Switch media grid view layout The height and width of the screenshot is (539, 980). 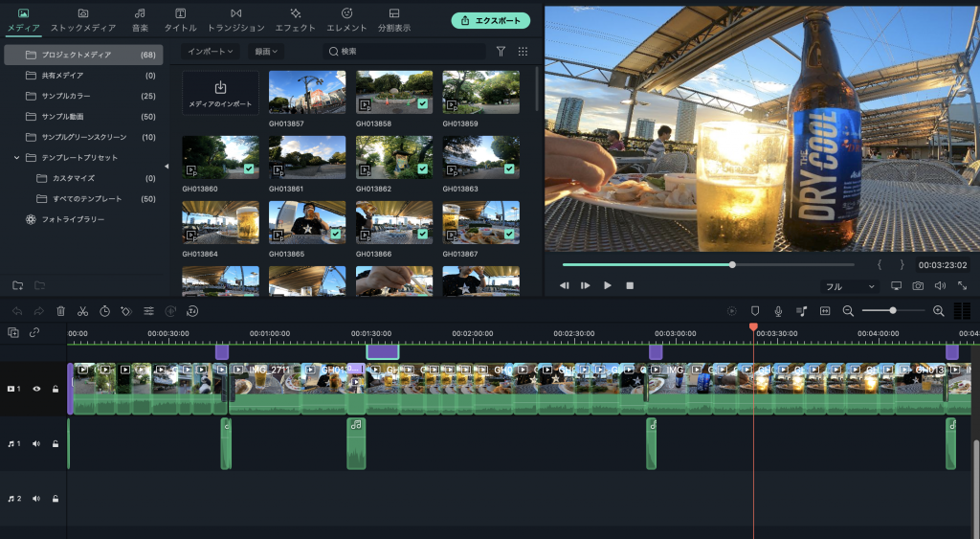point(523,52)
